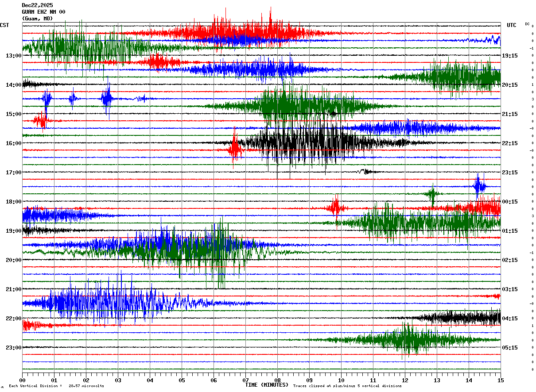This screenshot has width=536, height=392.
Task: Click the 'DC' column header
Action: click(x=527, y=24)
